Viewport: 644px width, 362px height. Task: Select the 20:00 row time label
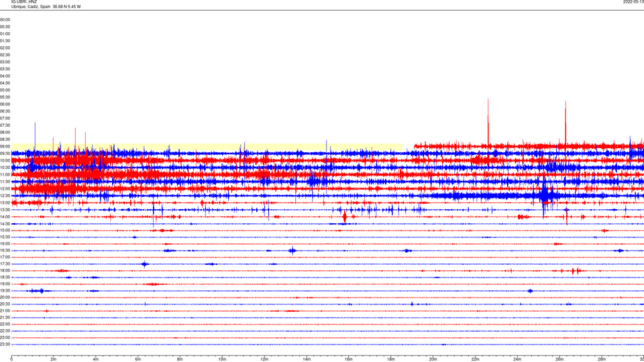[x=5, y=297]
